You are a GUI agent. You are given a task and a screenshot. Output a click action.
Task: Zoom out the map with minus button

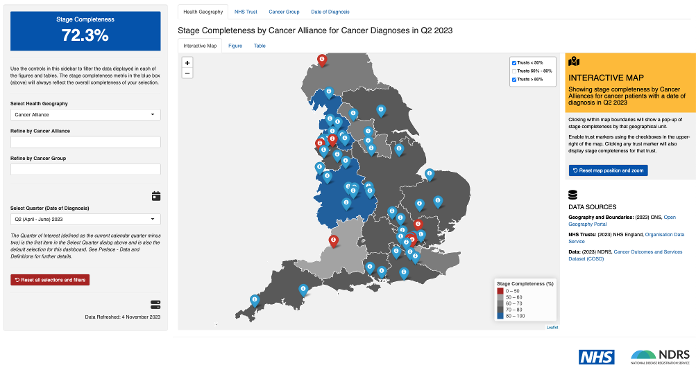[x=187, y=73]
